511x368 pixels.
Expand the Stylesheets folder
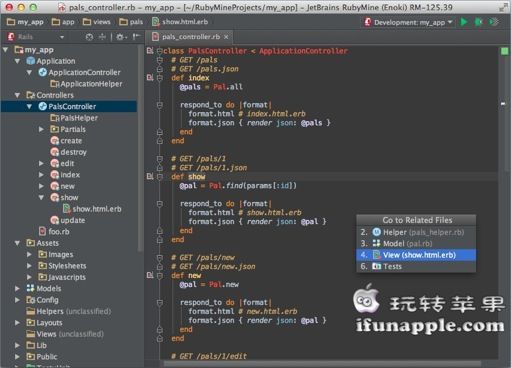[x=29, y=266]
